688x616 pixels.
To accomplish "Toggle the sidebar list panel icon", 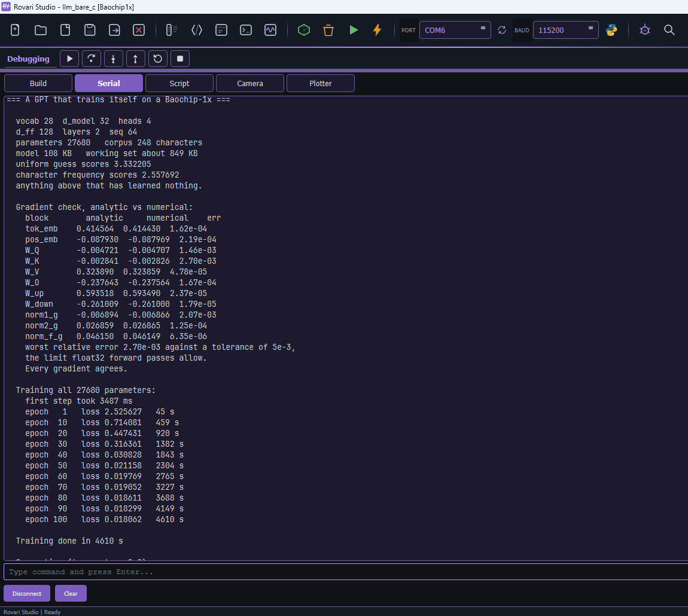I will pyautogui.click(x=172, y=30).
